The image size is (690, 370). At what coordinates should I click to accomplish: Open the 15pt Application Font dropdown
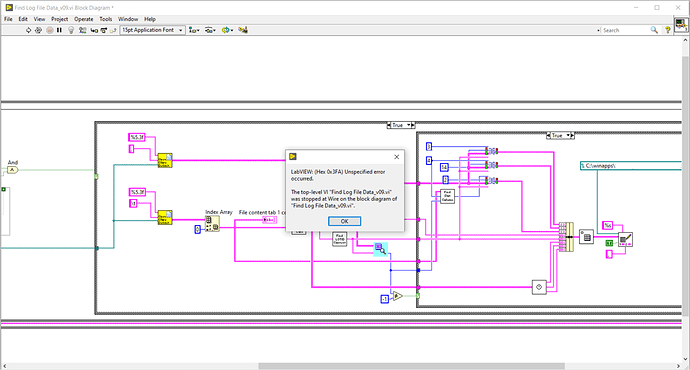point(153,30)
